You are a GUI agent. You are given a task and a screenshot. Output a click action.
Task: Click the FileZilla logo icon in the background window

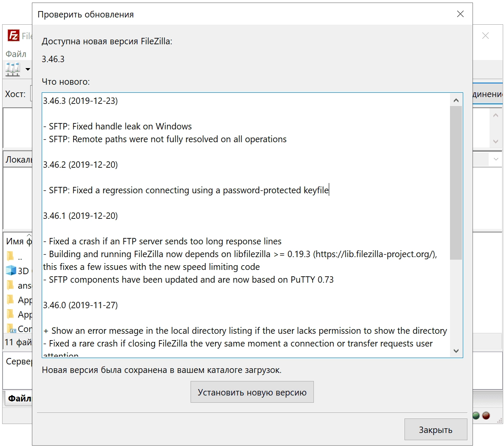pyautogui.click(x=14, y=35)
